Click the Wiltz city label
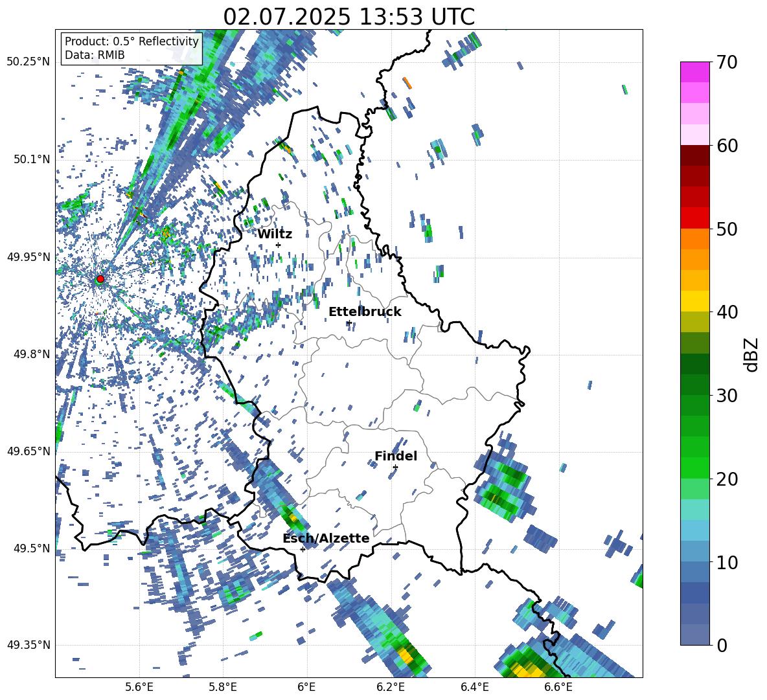This screenshot has height=700, width=767. [x=275, y=234]
